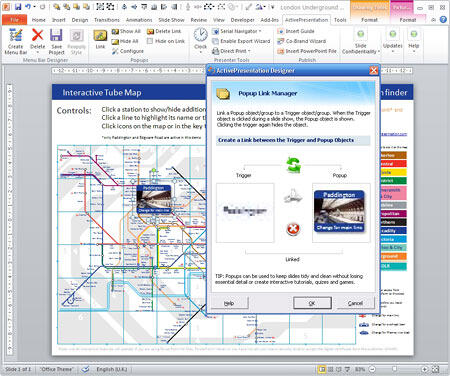Click the Create Menu Bar icon
The image size is (450, 376).
coord(16,36)
